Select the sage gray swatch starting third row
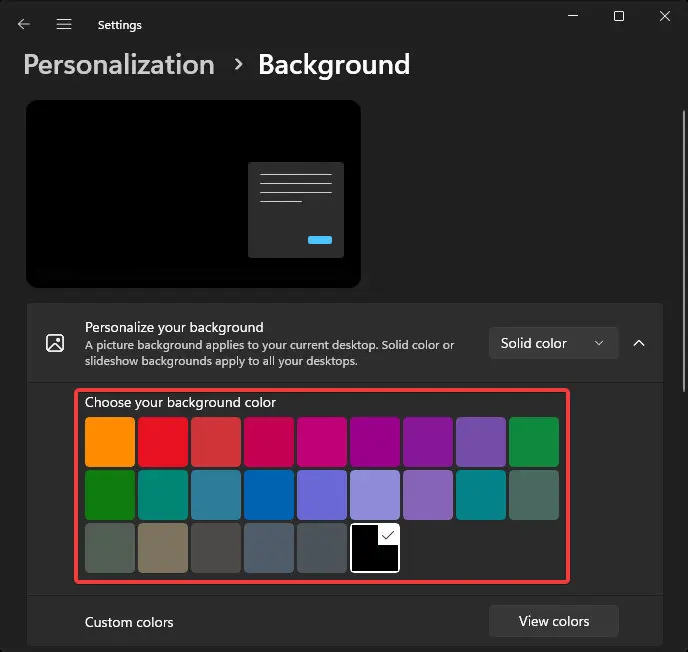Screen dimensions: 688x652 110,548
